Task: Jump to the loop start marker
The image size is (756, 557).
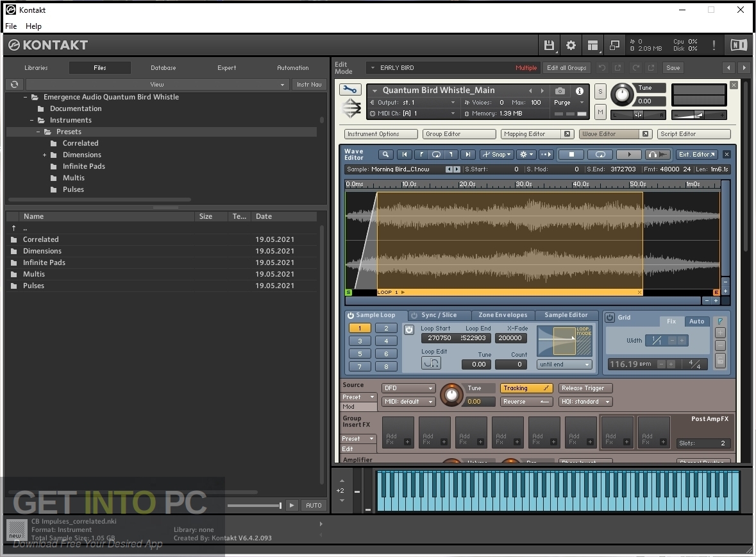Action: coord(421,155)
